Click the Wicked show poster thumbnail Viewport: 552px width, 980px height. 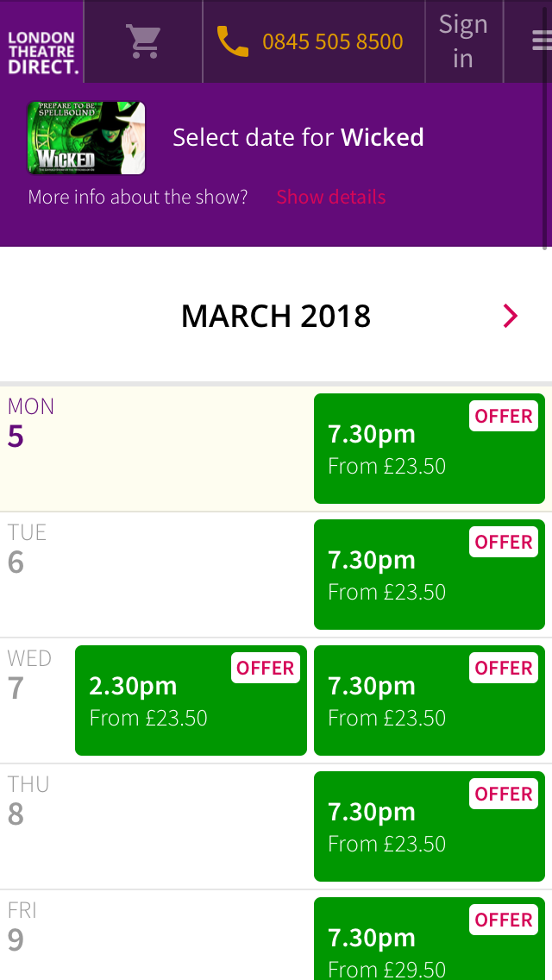tap(86, 138)
